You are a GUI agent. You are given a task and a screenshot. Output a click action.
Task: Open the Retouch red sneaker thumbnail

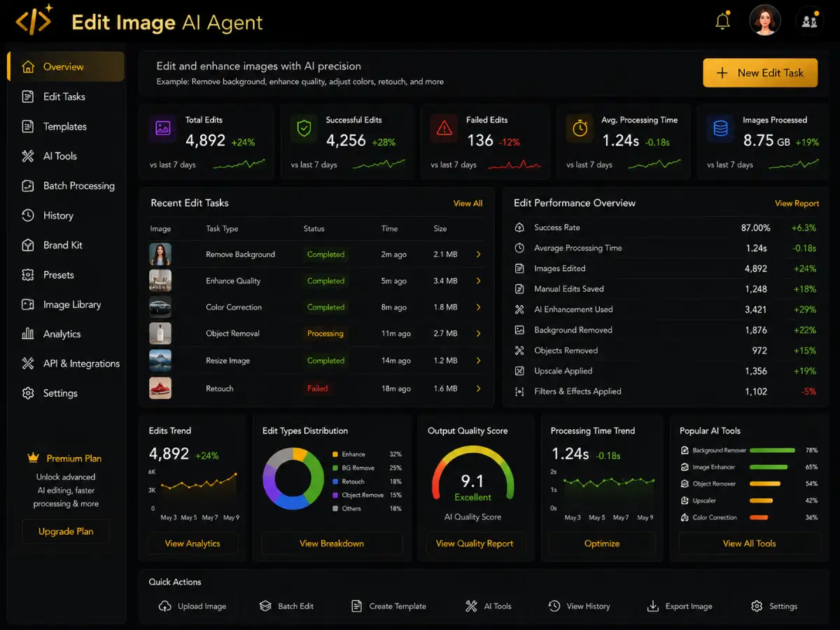[x=160, y=388]
